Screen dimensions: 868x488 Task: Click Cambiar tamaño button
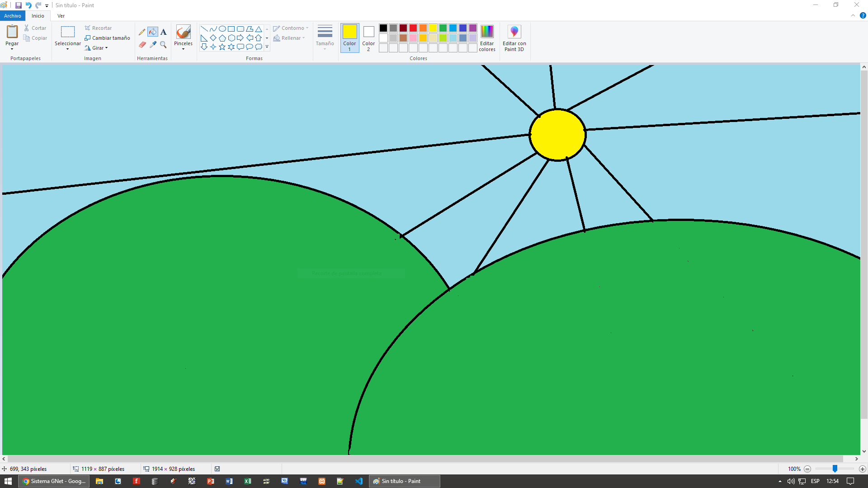point(107,38)
